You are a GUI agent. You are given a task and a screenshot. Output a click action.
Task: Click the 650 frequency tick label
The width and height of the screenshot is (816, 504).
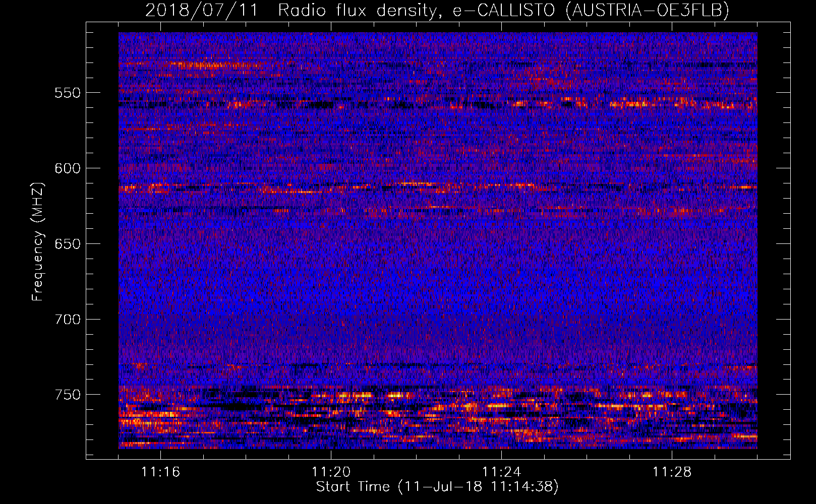(68, 244)
